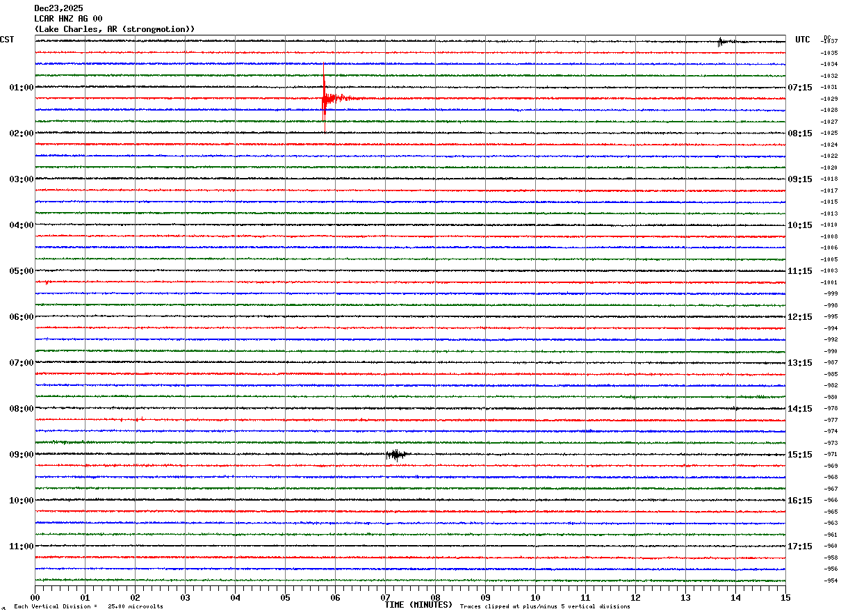841x616 pixels.
Task: Click the TIME (MINUTES) axis label
Action: (418, 605)
